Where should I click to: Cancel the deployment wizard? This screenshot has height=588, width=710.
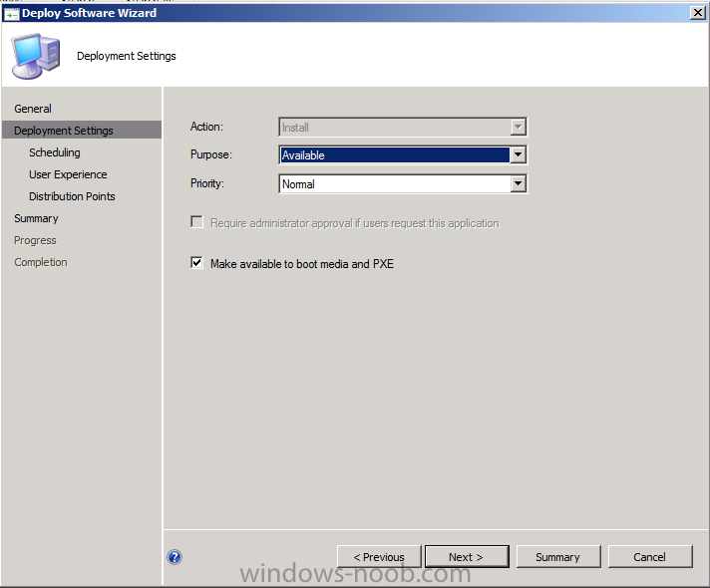tap(649, 557)
